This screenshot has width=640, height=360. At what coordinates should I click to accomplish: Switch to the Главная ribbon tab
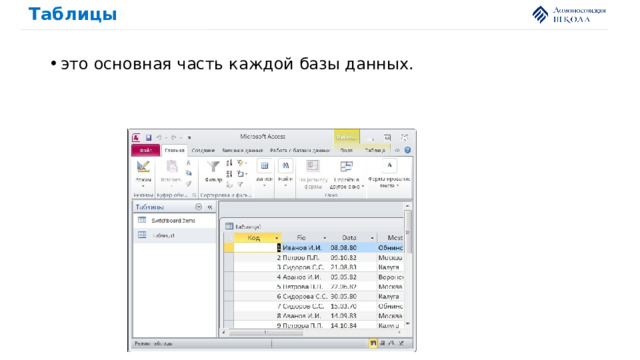174,150
